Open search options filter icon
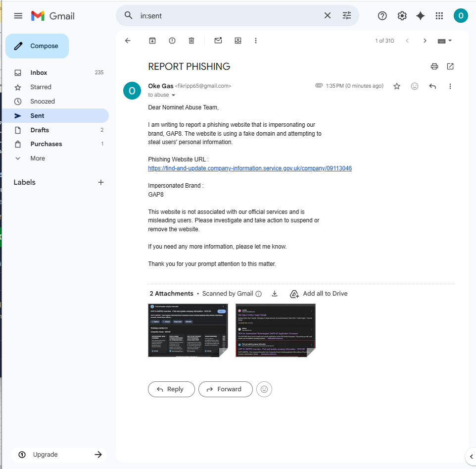This screenshot has width=476, height=469. tap(347, 15)
